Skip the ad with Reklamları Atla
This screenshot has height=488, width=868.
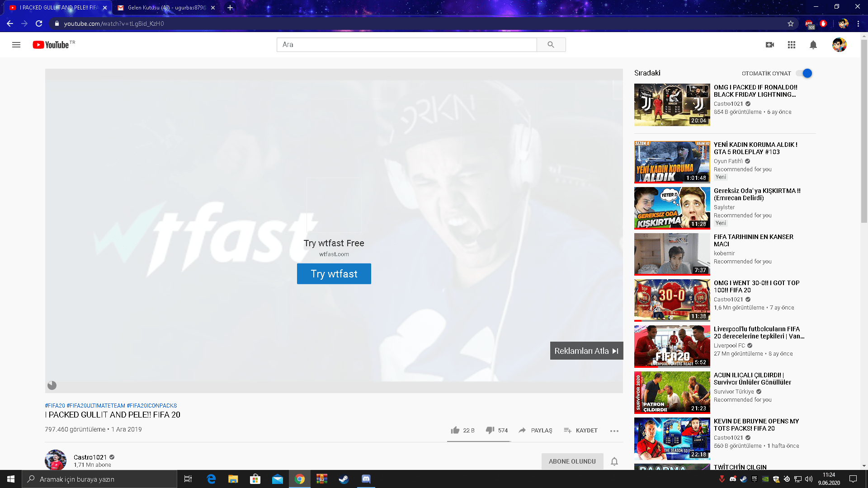[x=586, y=351]
